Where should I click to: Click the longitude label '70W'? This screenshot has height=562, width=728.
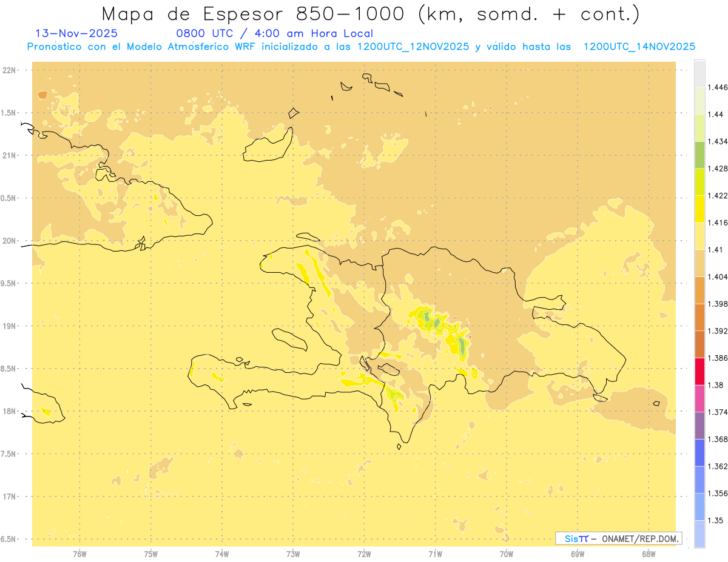coord(507,554)
